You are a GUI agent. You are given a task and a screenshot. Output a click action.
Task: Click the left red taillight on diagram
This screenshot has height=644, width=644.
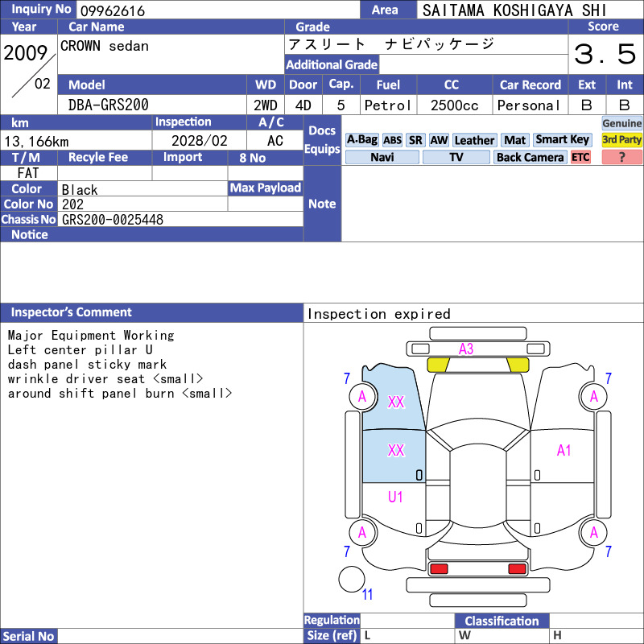point(438,568)
